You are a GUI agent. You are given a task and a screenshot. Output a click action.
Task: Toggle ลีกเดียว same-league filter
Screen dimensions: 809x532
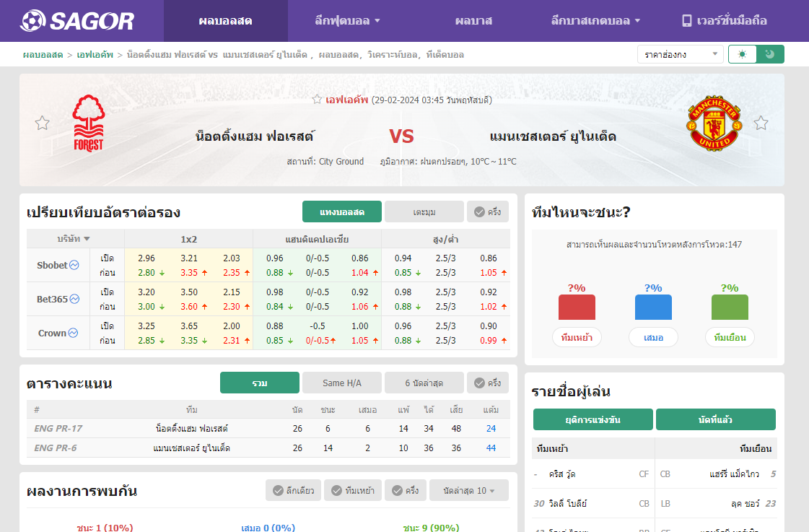pos(294,490)
